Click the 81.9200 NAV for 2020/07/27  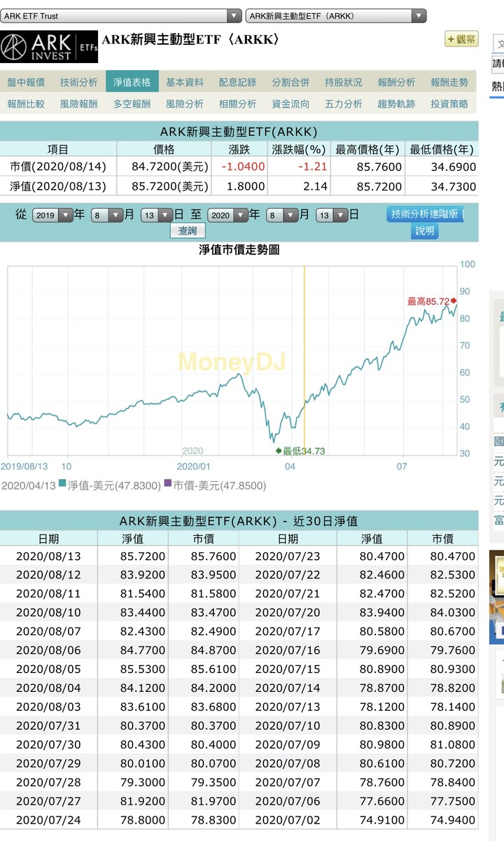pyautogui.click(x=143, y=802)
